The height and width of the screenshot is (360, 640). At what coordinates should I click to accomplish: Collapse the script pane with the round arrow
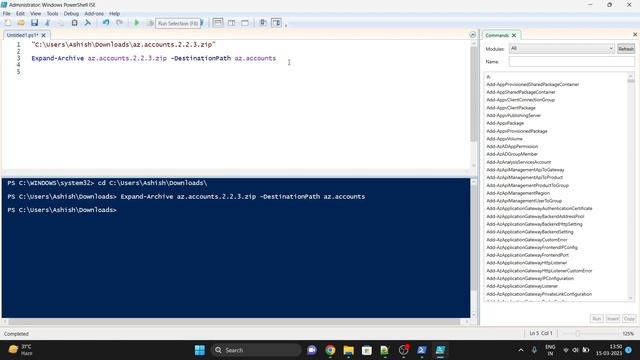coord(473,35)
